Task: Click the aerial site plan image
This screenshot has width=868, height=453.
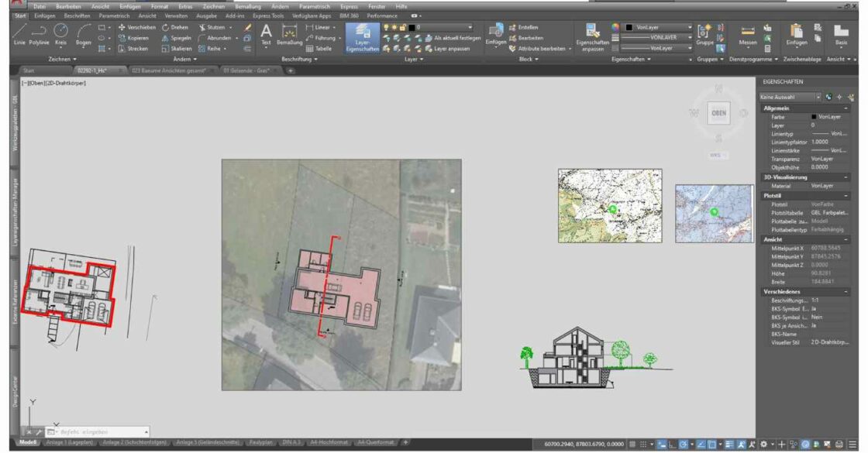Action: 342,275
